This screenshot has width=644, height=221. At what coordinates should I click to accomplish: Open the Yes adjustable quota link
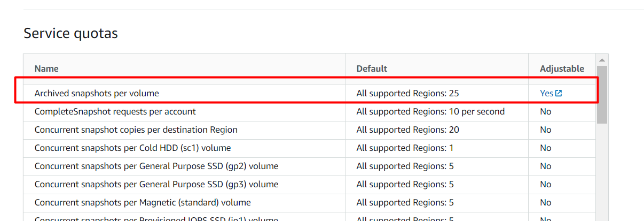click(x=546, y=93)
